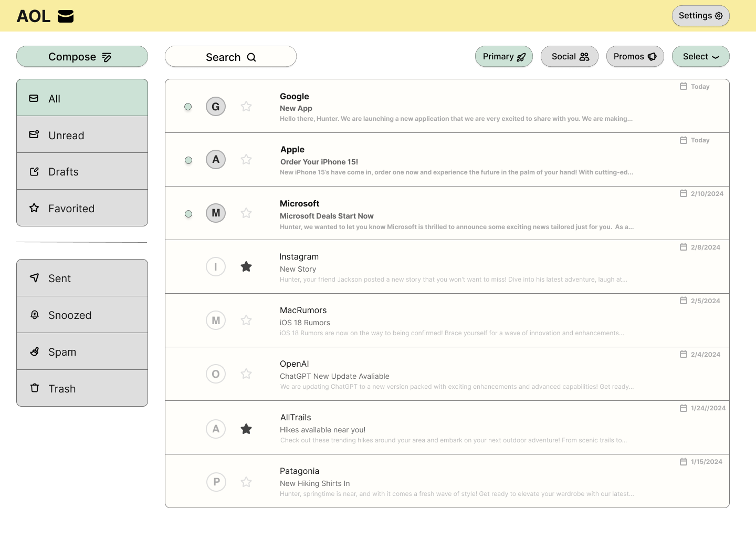Screen dimensions: 756x538
Task: Click calendar icon beside 2/5/2024
Action: click(684, 301)
